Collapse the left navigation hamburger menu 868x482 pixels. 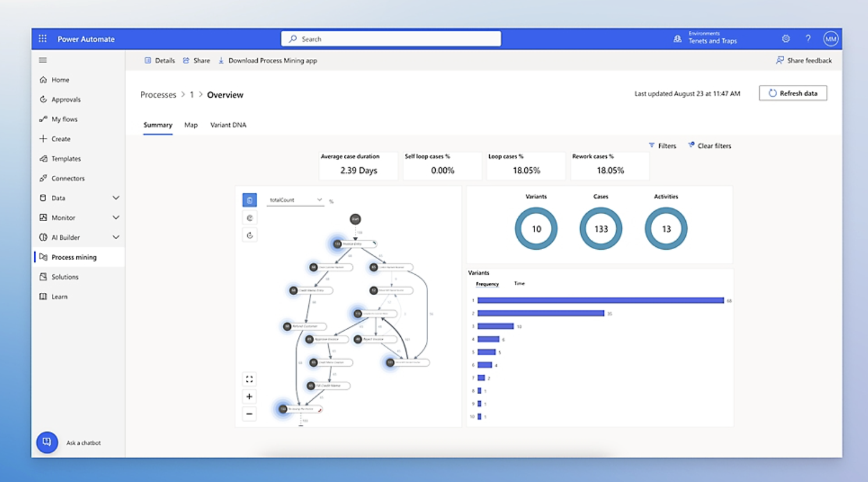coord(42,60)
